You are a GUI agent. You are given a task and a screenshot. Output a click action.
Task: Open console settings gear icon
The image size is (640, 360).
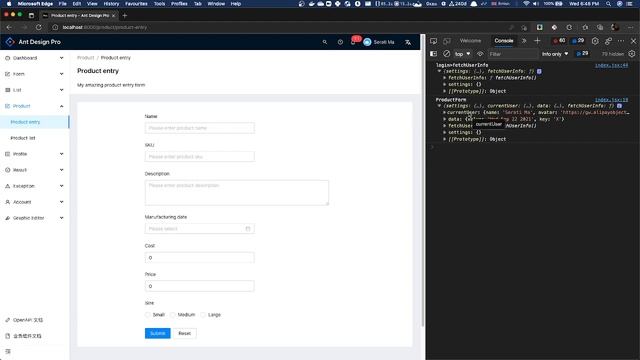[632, 54]
